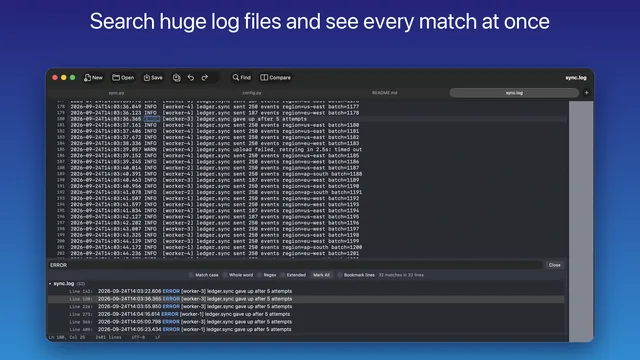The width and height of the screenshot is (640, 360).
Task: Click the save-all icon next to Save
Action: point(177,78)
